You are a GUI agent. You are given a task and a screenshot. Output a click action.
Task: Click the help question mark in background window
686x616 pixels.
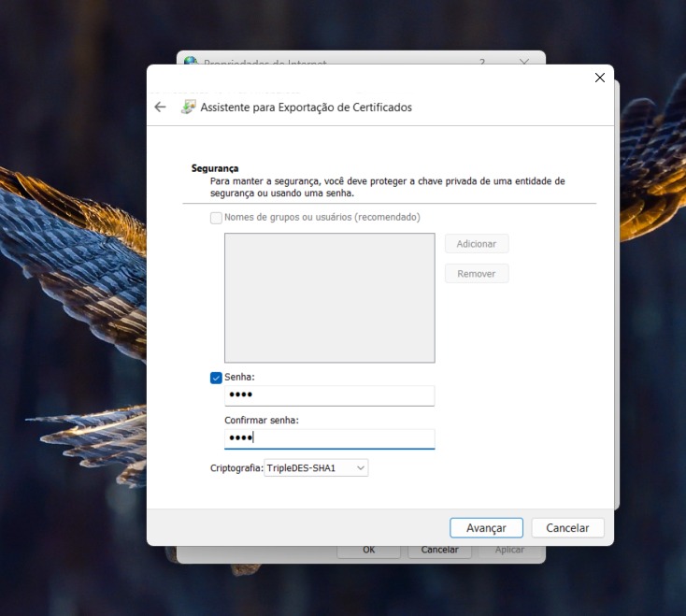click(x=482, y=61)
